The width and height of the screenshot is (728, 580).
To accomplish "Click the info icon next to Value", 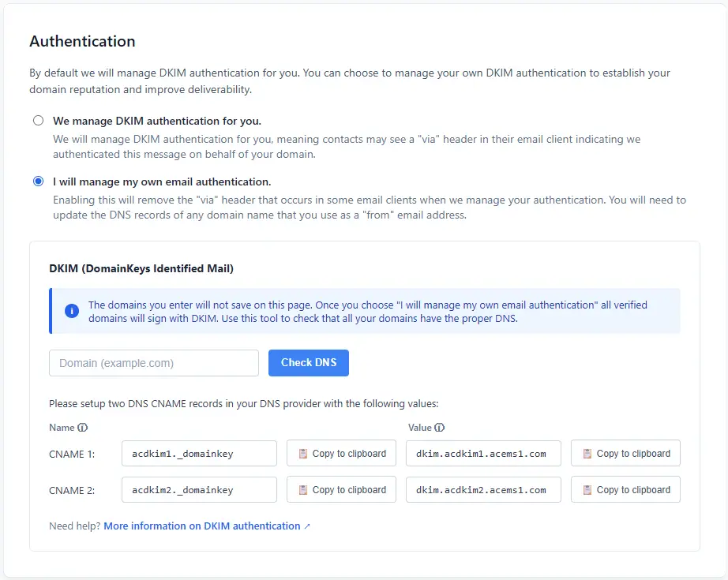I will coord(439,428).
